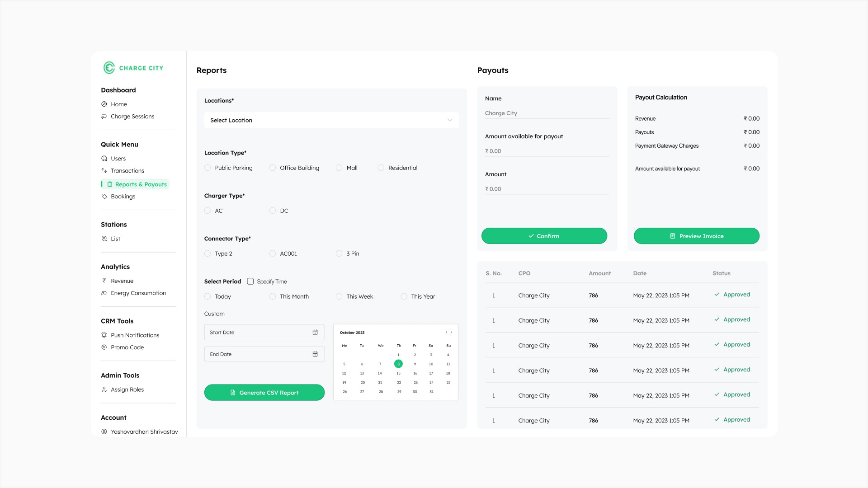Click the Amount input field
This screenshot has width=868, height=488.
[547, 189]
